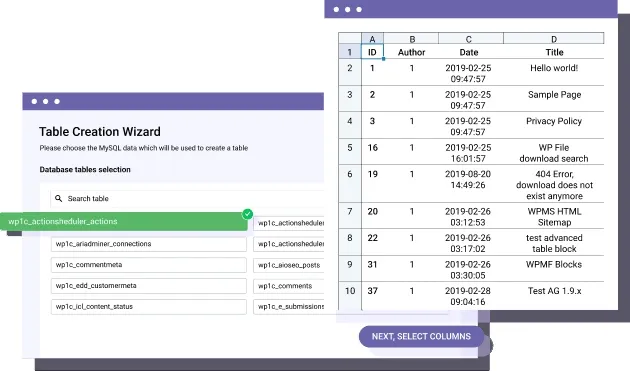This screenshot has width=630, height=371.
Task: Click the Privacy Policy cell
Action: pyautogui.click(x=554, y=125)
